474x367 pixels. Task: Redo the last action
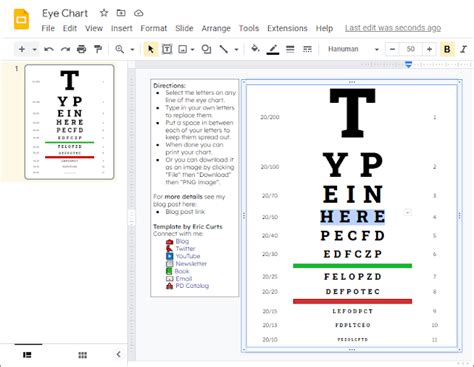click(x=65, y=49)
